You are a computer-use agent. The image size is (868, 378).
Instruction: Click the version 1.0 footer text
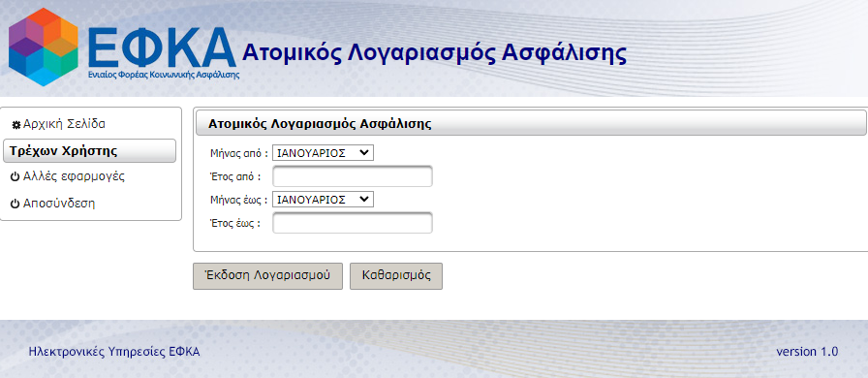(807, 352)
